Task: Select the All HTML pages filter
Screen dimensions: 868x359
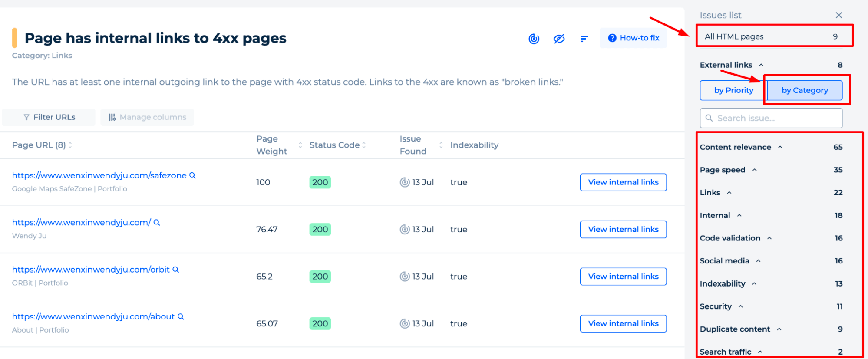Action: (774, 36)
